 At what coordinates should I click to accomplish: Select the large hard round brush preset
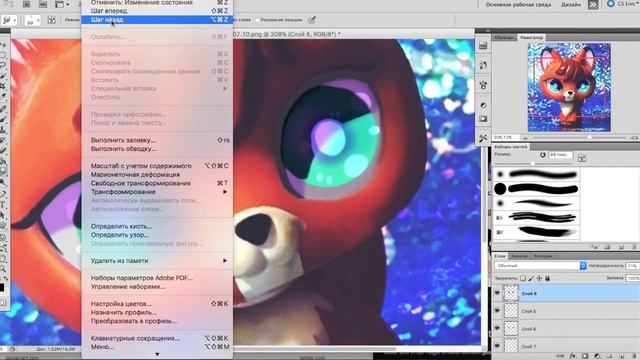tap(536, 189)
